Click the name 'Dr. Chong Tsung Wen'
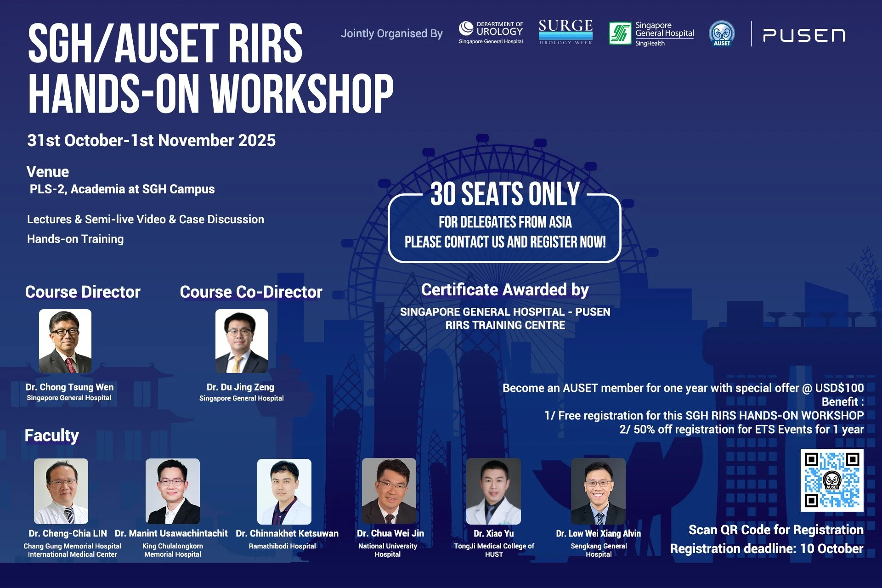The height and width of the screenshot is (588, 882). (x=69, y=387)
